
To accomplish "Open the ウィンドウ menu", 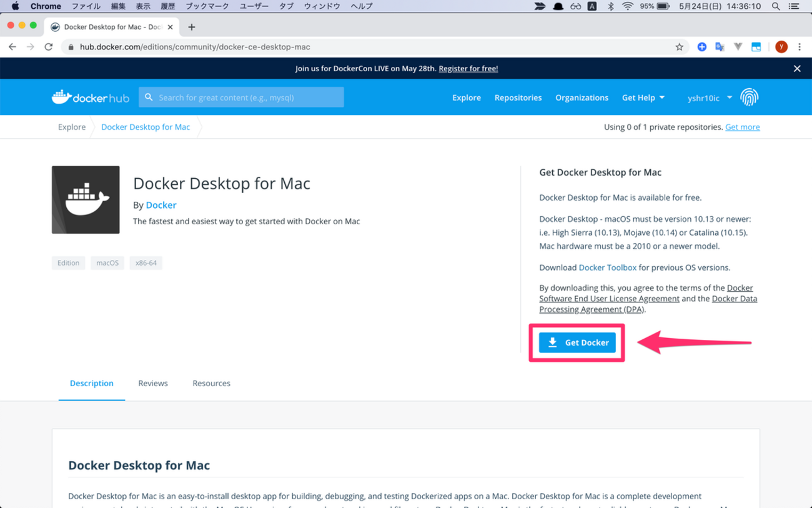I will (322, 6).
